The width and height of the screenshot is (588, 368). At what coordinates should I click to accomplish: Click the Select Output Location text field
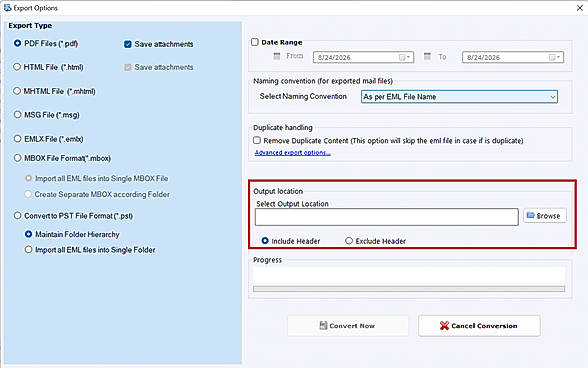click(x=387, y=217)
